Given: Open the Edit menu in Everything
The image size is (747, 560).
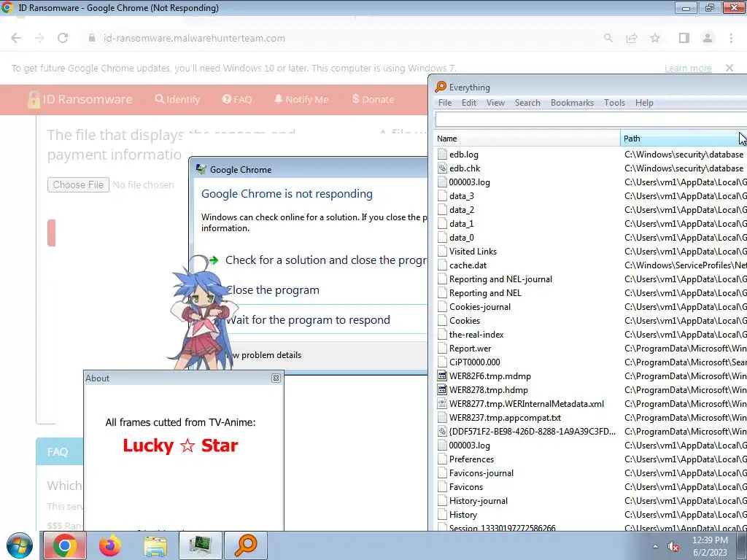Looking at the screenshot, I should [469, 103].
